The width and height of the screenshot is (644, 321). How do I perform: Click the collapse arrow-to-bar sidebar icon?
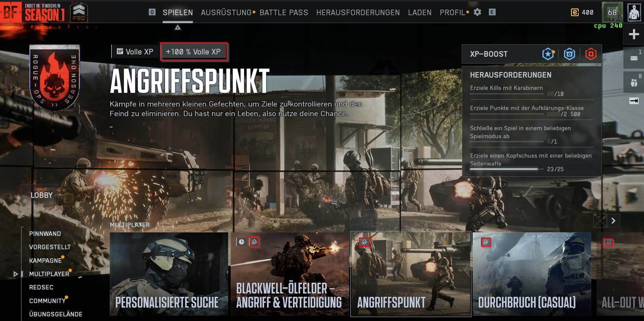634,101
